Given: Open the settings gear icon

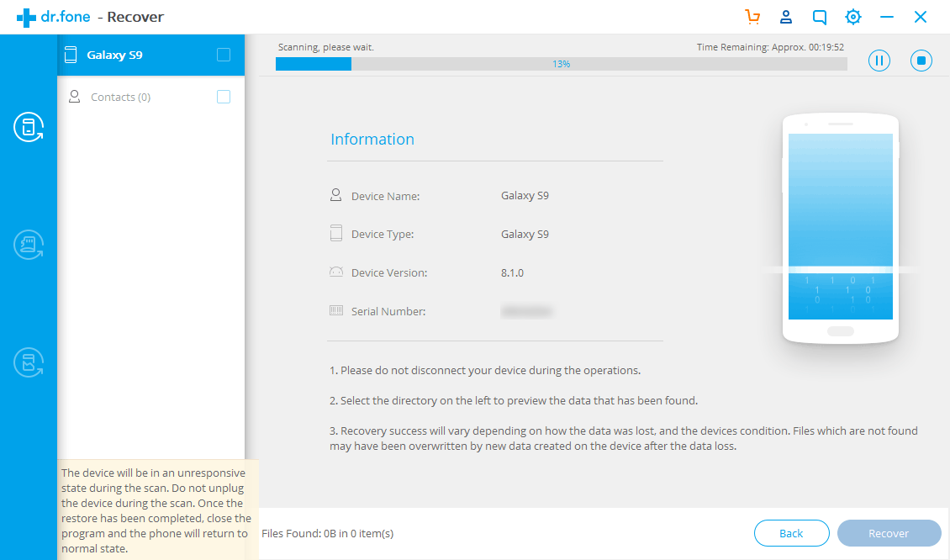Looking at the screenshot, I should pos(853,17).
